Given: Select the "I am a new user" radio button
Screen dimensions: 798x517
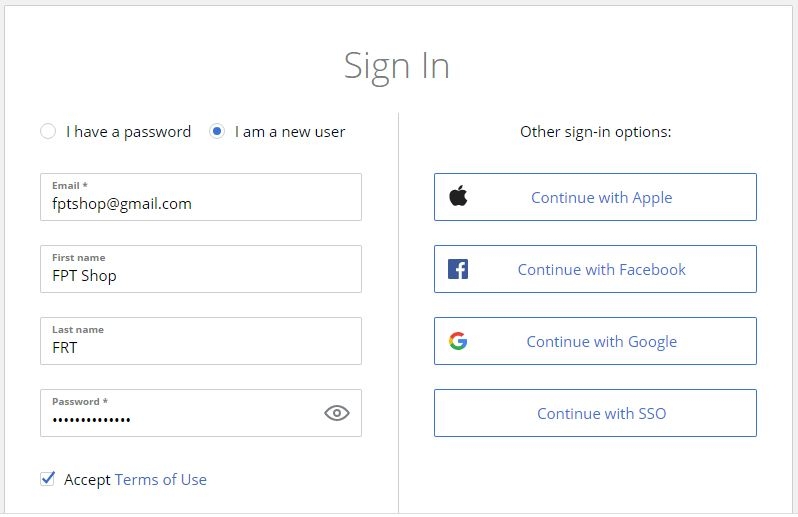Looking at the screenshot, I should point(217,131).
